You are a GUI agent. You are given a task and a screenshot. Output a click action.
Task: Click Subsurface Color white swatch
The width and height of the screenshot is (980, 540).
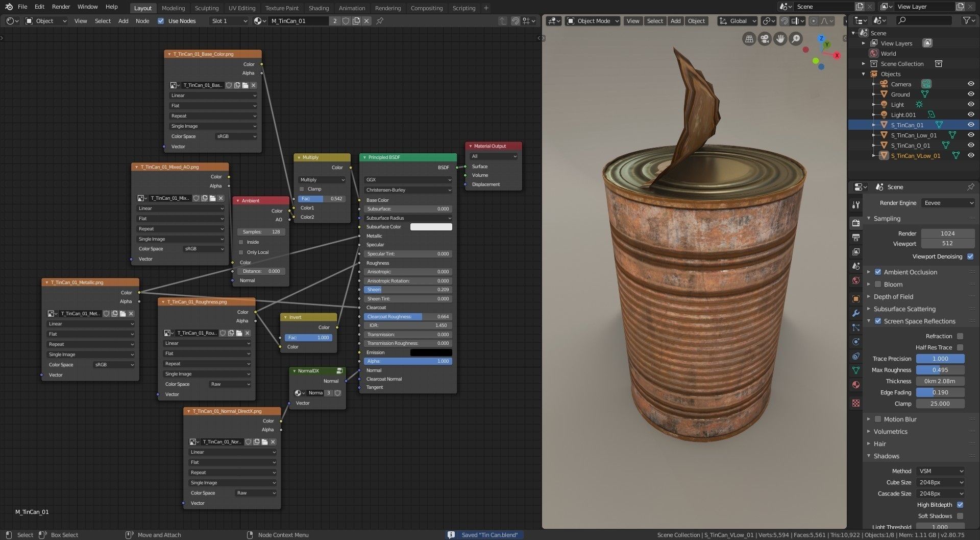(431, 227)
